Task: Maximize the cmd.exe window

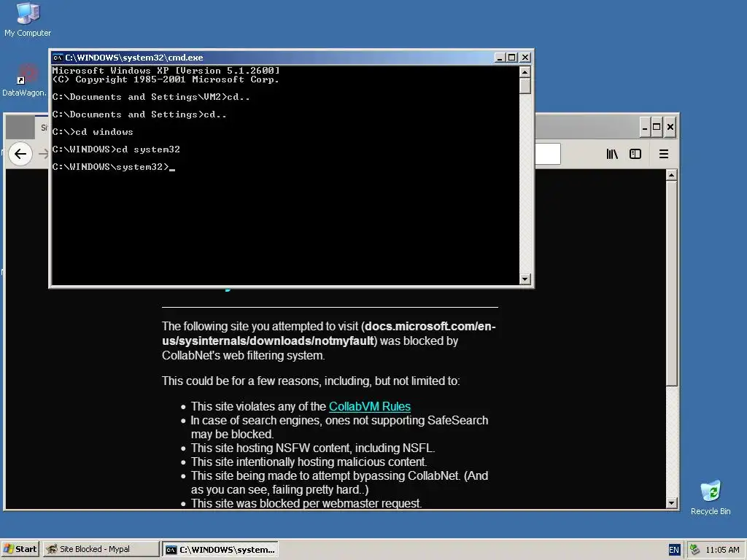Action: click(x=511, y=58)
